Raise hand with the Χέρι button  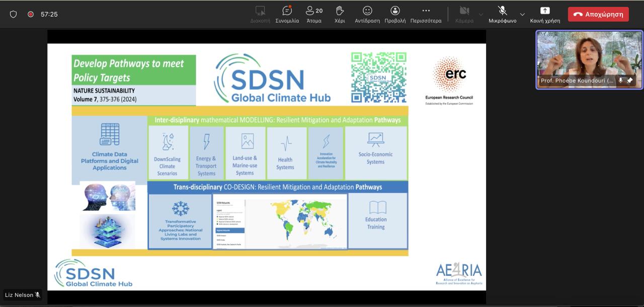pyautogui.click(x=340, y=14)
